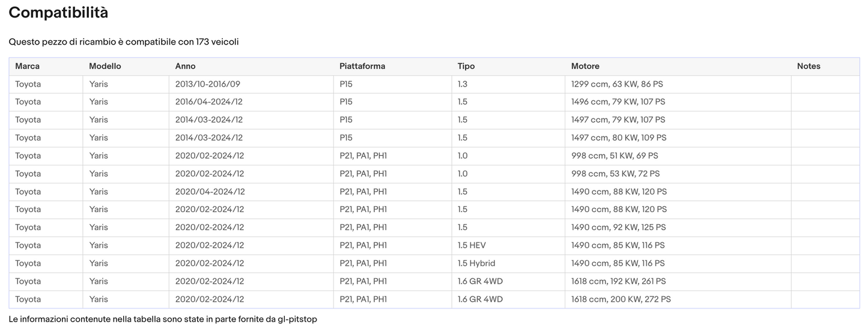The height and width of the screenshot is (330, 868).
Task: Select the 2016/04-2024/12 year cell
Action: click(x=209, y=102)
